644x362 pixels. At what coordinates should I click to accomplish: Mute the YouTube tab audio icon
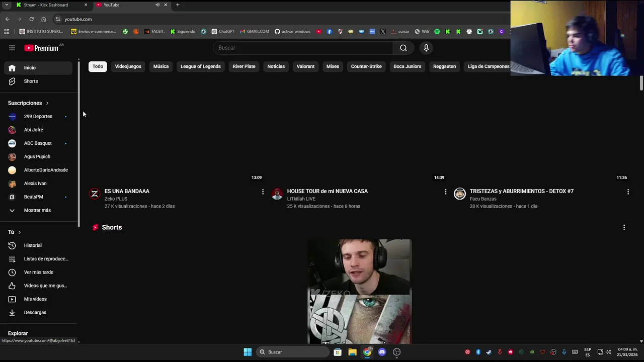pyautogui.click(x=157, y=5)
